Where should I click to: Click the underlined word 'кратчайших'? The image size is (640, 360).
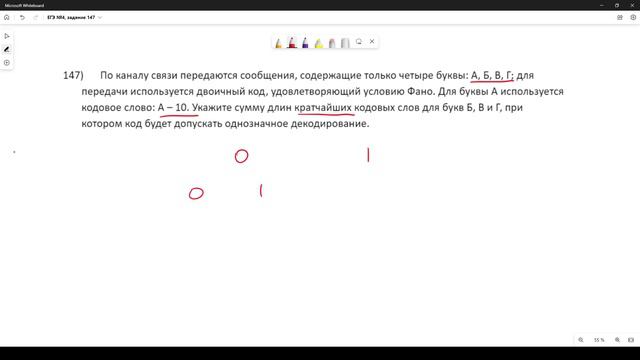click(x=323, y=108)
